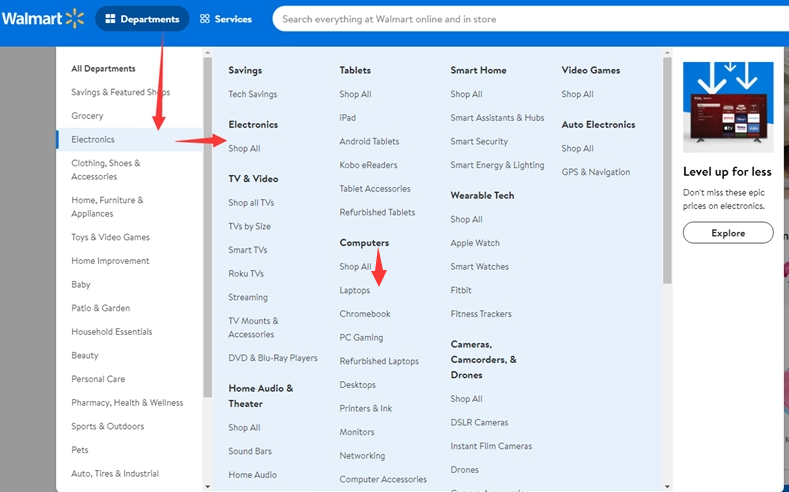Open the Services menu
Viewport: 789px width, 492px height.
coord(226,19)
